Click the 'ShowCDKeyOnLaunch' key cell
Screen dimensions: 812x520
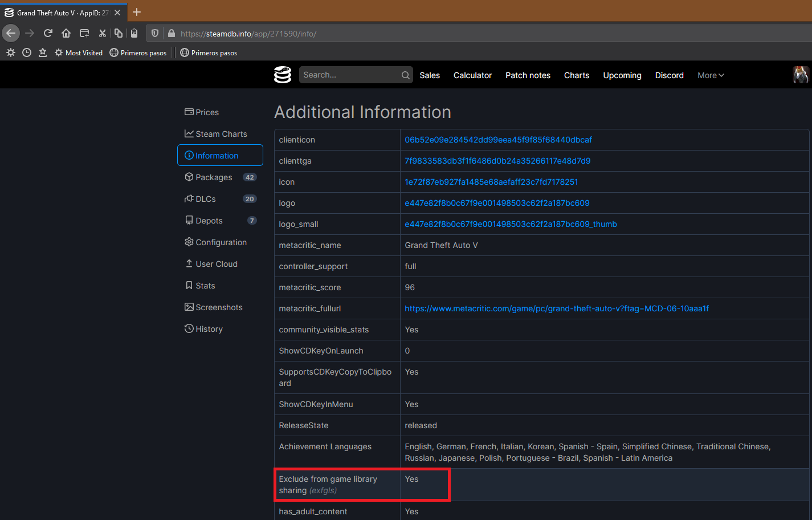(x=337, y=351)
